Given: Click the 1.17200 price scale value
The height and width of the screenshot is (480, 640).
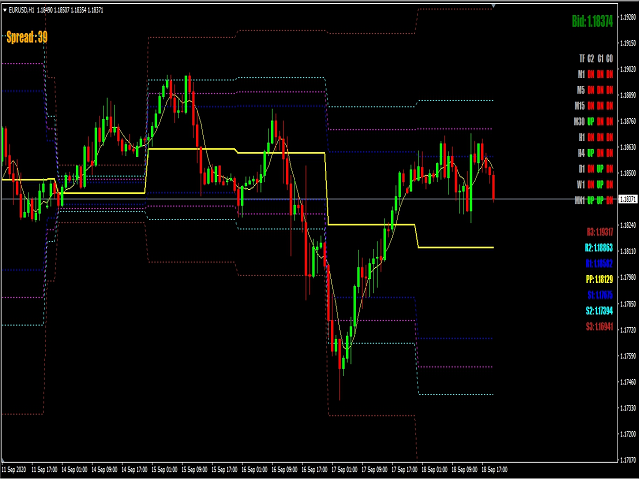Looking at the screenshot, I should (x=628, y=434).
